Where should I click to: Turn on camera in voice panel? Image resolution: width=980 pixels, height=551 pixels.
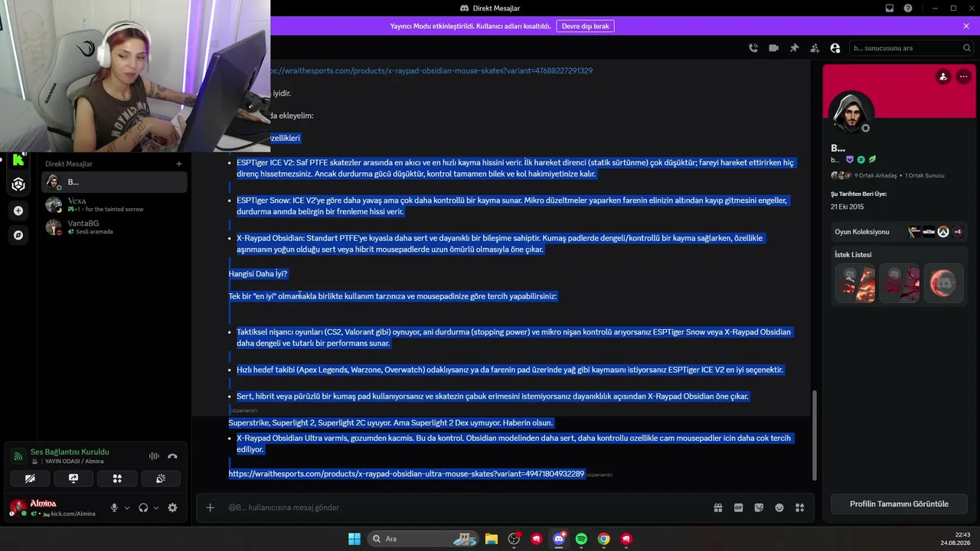(30, 478)
